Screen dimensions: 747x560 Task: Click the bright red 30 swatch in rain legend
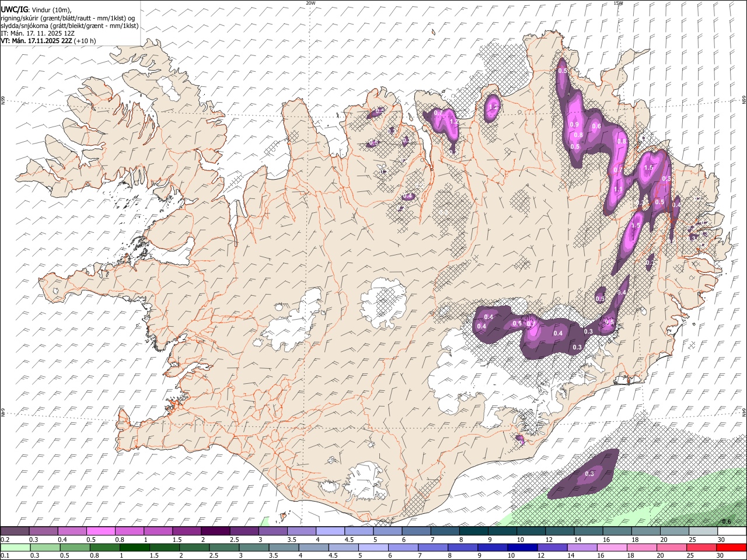(x=731, y=548)
